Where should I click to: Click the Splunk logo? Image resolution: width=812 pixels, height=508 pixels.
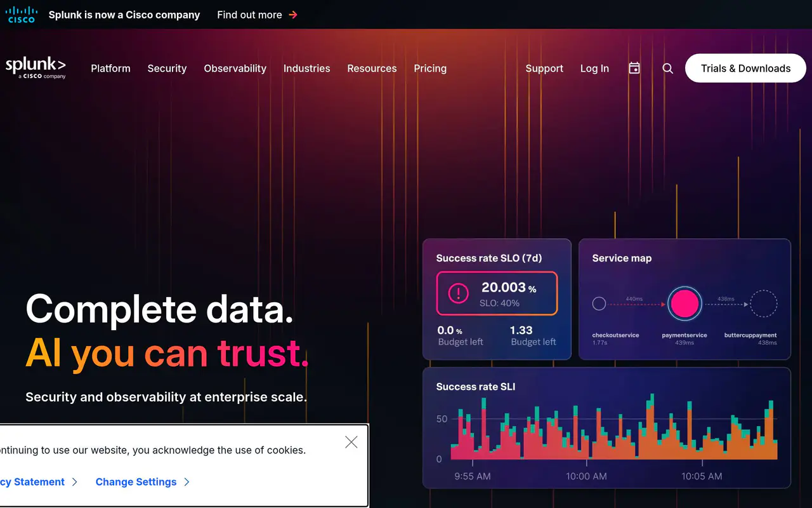[36, 67]
